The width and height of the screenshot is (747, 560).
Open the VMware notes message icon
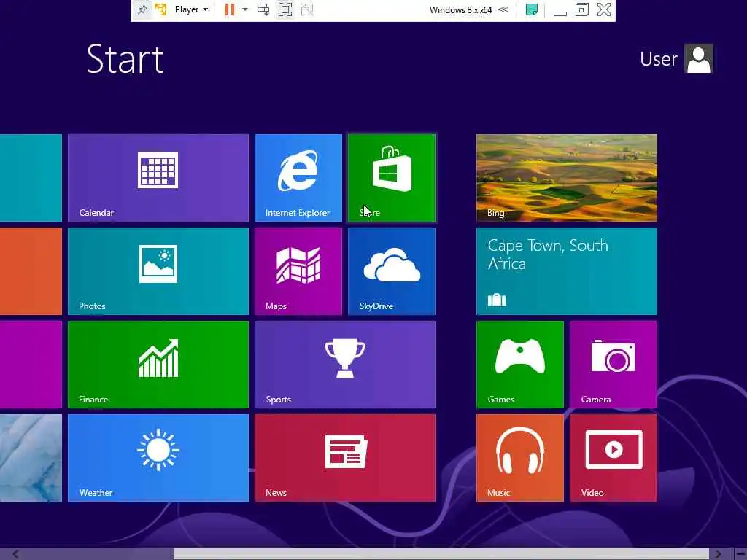point(532,9)
